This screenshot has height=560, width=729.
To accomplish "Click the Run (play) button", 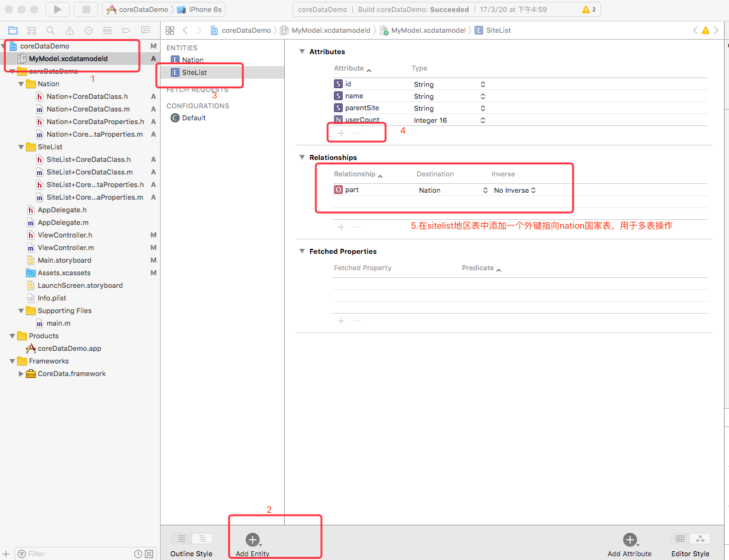I will click(x=57, y=9).
